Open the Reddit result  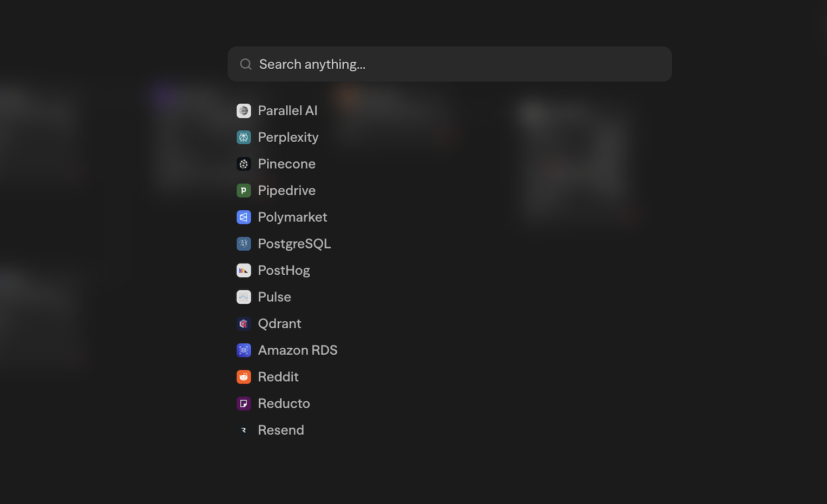click(x=278, y=376)
